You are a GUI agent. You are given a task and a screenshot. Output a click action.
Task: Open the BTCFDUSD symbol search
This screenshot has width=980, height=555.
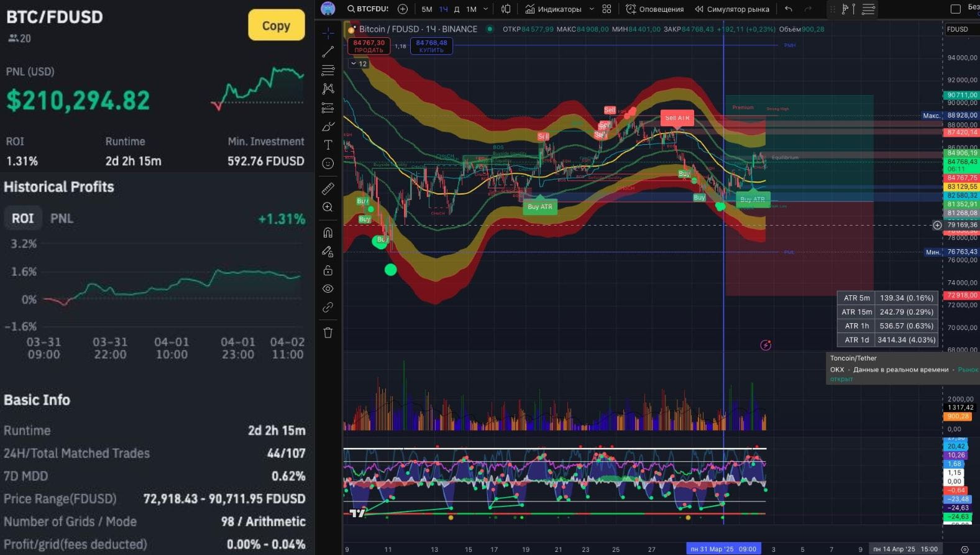tap(368, 9)
